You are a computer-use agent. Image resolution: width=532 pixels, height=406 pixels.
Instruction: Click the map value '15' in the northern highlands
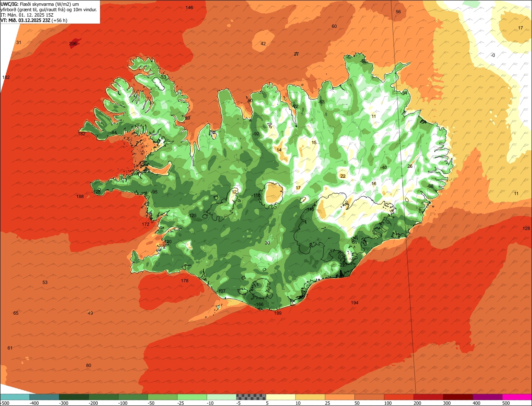click(314, 142)
